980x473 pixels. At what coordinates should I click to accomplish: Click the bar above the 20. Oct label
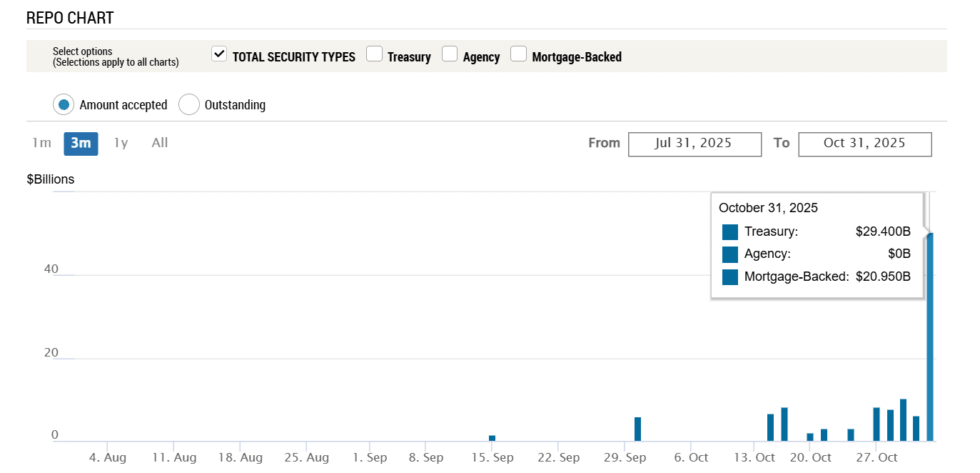810,437
